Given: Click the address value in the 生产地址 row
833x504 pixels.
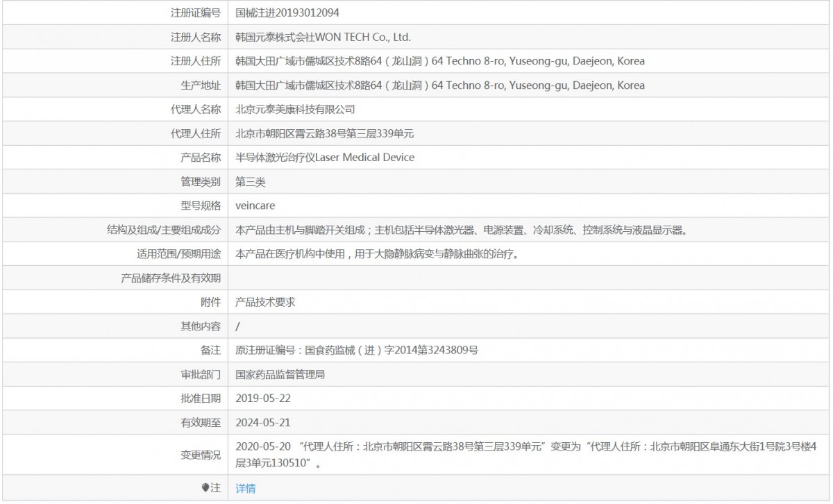Looking at the screenshot, I should pos(440,85).
